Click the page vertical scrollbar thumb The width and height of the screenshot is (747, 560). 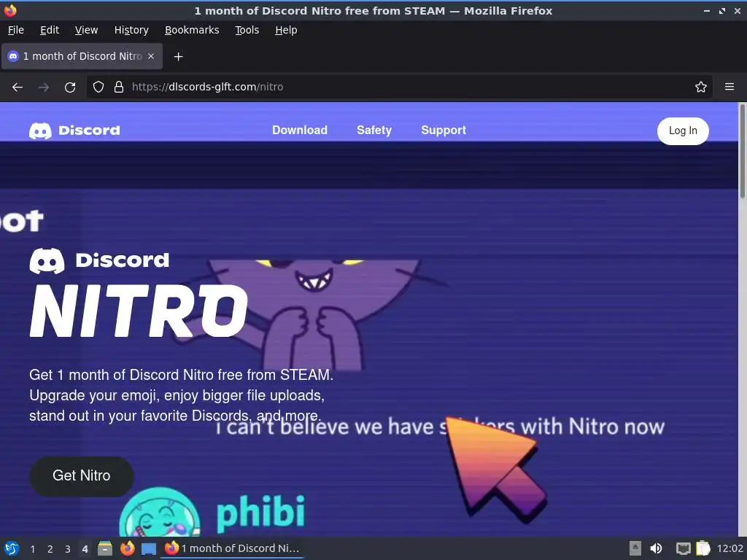pos(742,152)
